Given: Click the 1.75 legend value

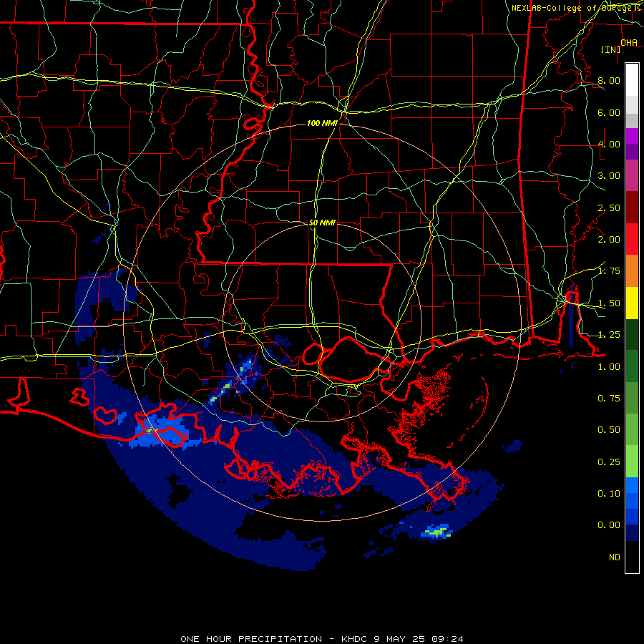Looking at the screenshot, I should (608, 271).
